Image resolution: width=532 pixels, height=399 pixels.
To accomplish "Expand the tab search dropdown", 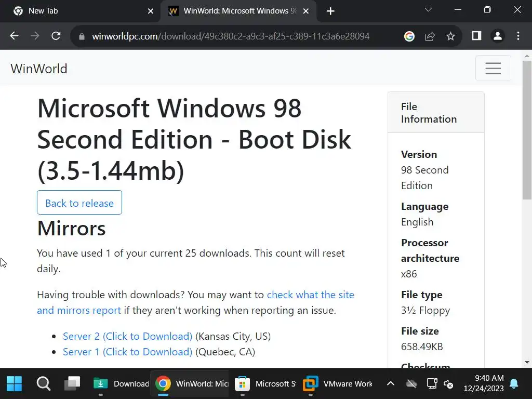I will [x=428, y=10].
